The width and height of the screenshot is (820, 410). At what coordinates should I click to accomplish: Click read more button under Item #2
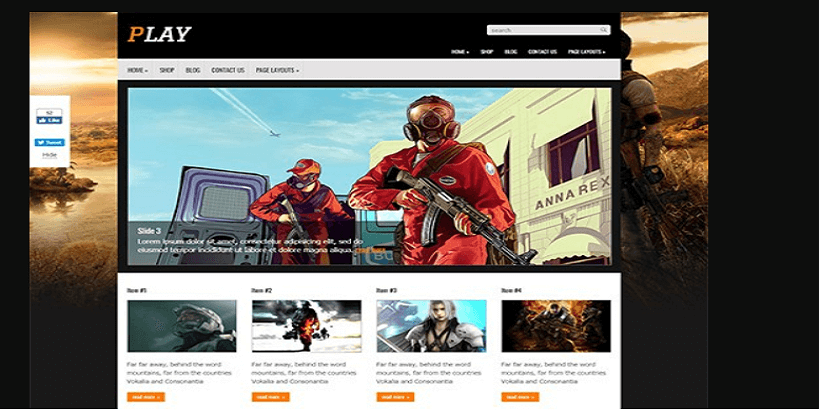[270, 397]
